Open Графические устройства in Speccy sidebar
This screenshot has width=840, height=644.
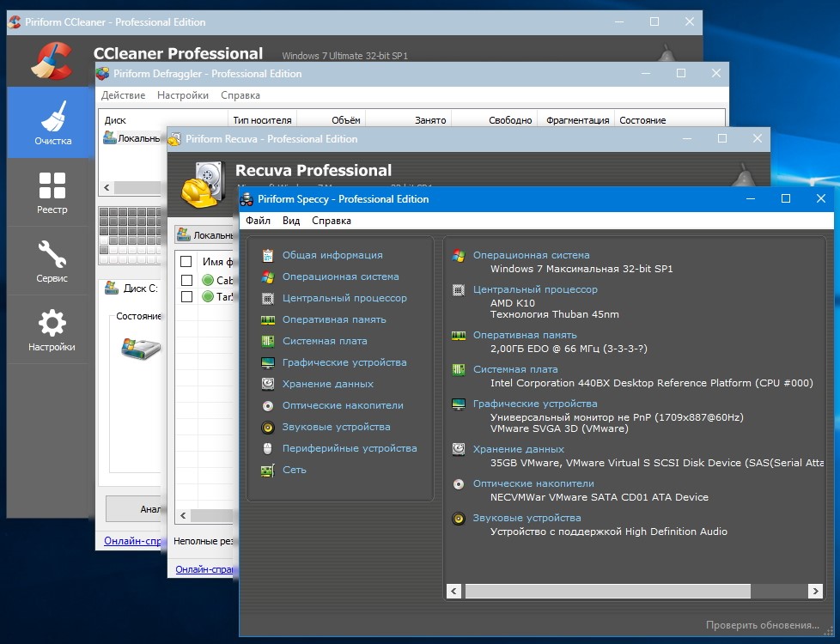point(344,362)
